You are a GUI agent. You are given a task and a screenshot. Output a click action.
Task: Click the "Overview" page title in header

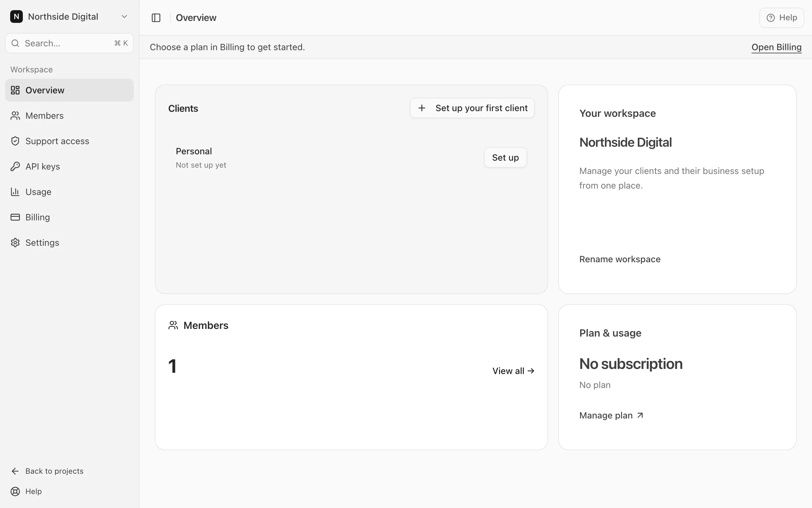pyautogui.click(x=196, y=17)
